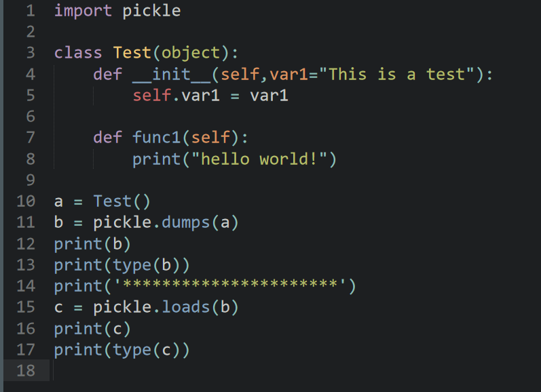Click line number 18 in the gutter
Viewport: 541px width, 392px height.
click(24, 370)
